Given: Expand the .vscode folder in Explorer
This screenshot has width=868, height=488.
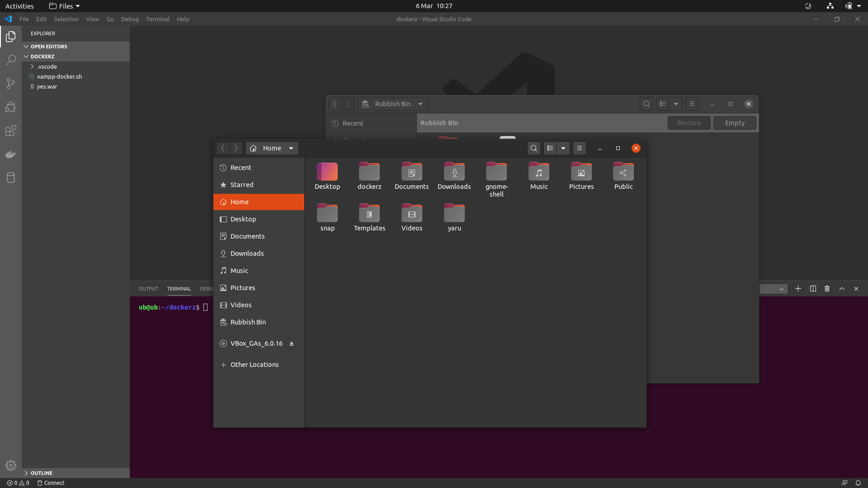Looking at the screenshot, I should [x=32, y=66].
